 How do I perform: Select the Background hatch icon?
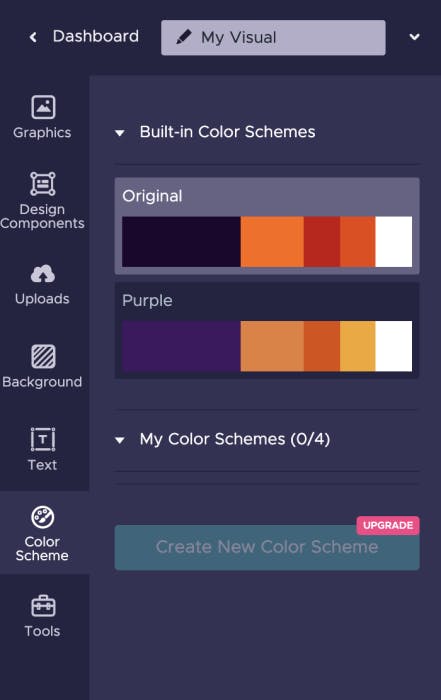pos(43,356)
